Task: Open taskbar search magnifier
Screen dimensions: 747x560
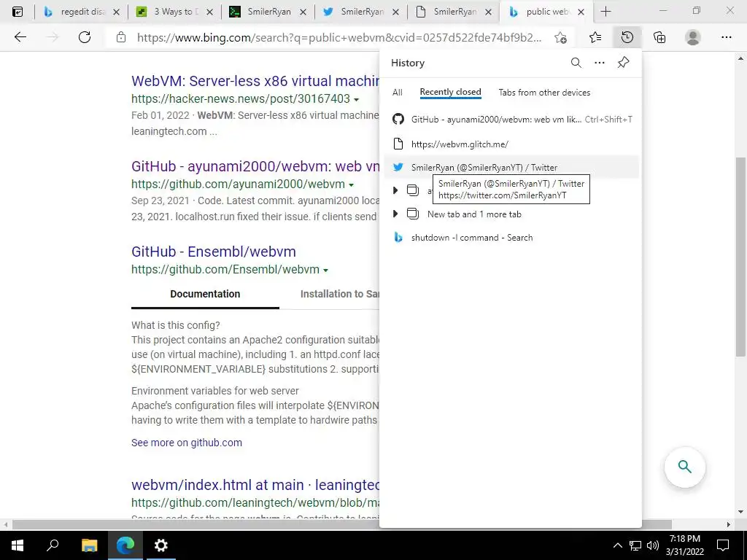Action: (x=53, y=545)
